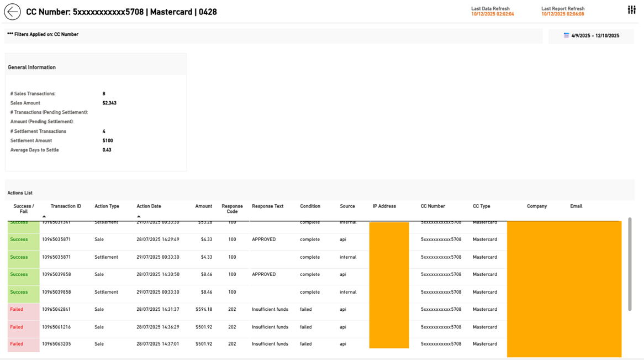644x360 pixels.
Task: Click the Response Code column header
Action: (x=232, y=208)
